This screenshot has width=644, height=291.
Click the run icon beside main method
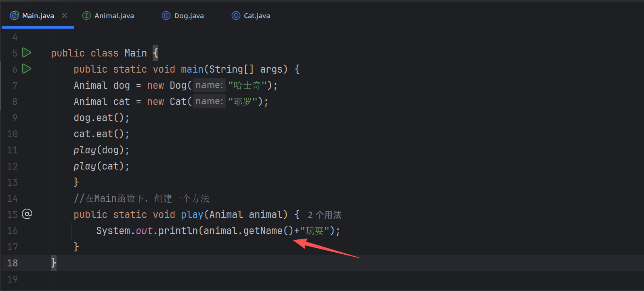click(27, 69)
